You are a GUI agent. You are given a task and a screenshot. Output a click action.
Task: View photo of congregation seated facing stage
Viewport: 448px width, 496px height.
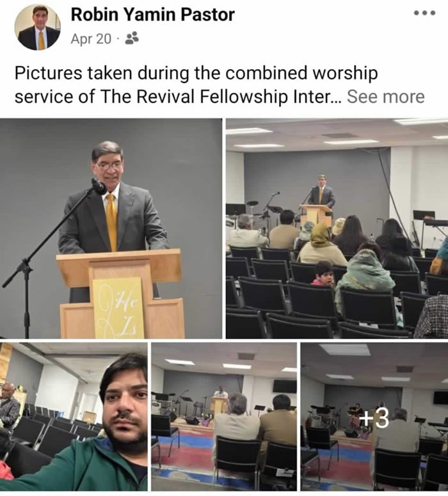[337, 228]
